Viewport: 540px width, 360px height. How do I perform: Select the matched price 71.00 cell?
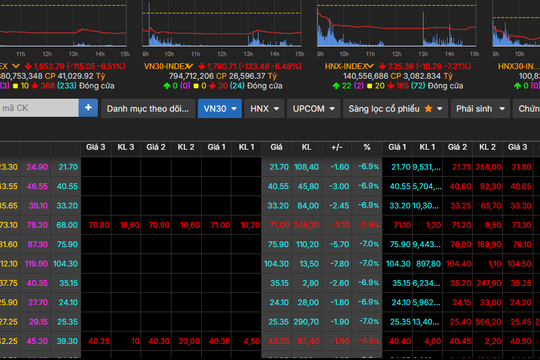pos(279,225)
